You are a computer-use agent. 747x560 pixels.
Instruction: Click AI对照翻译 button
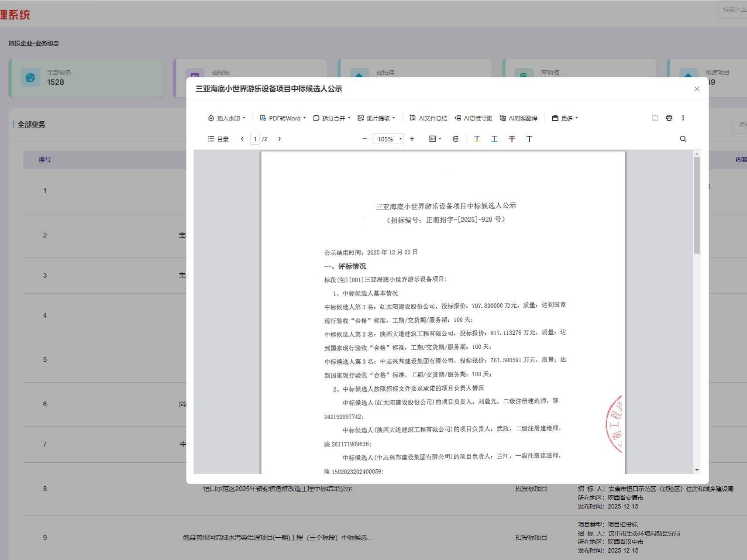tap(518, 118)
